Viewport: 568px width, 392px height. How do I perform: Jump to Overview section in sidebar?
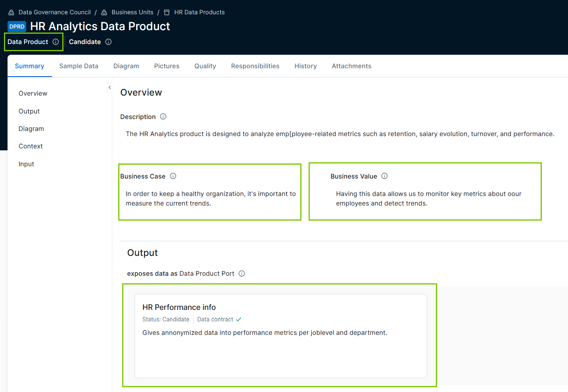33,93
